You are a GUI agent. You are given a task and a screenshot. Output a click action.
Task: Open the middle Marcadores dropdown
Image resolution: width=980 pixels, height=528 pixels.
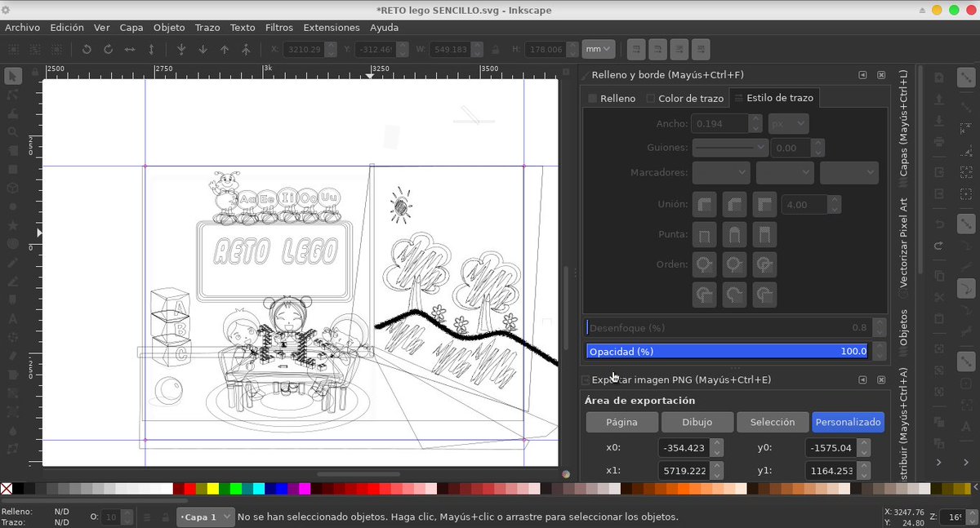[x=785, y=173]
